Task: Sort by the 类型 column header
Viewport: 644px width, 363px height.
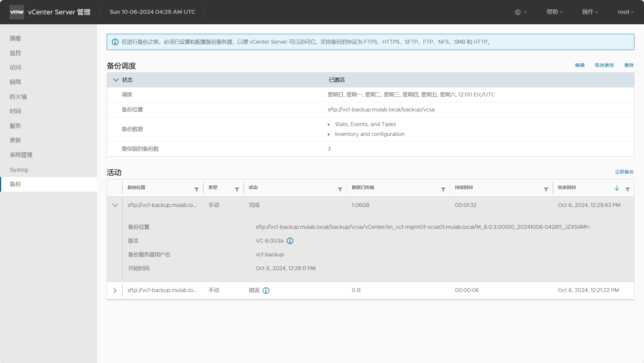Action: point(213,187)
